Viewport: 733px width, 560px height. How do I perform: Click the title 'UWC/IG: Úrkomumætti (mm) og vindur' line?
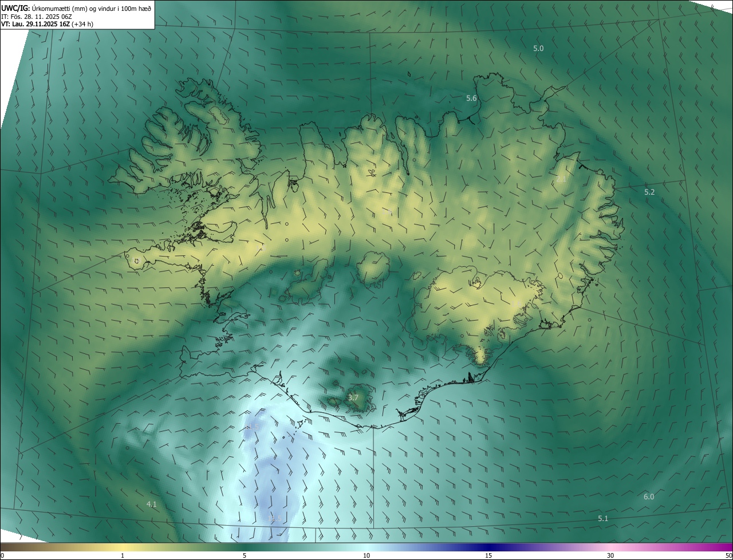[76, 8]
